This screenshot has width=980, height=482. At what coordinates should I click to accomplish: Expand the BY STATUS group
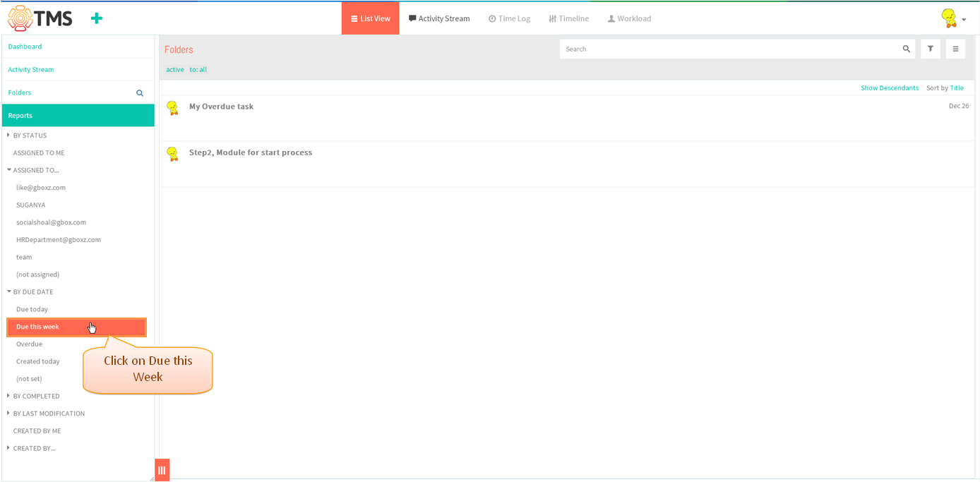pos(8,135)
